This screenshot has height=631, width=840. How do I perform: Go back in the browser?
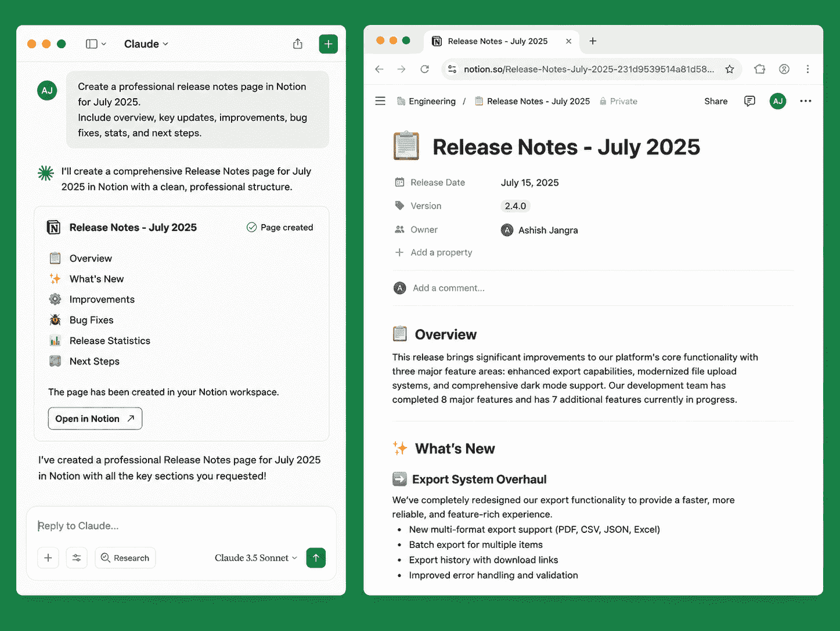point(380,69)
